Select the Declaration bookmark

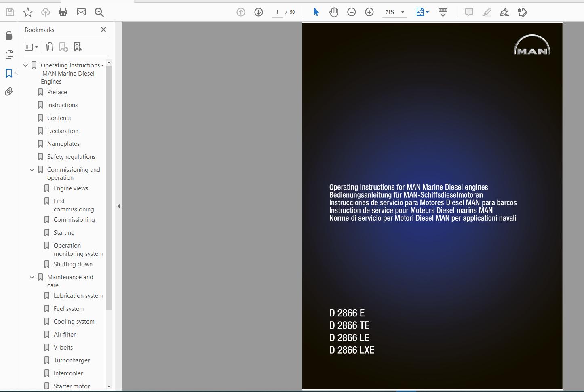tap(63, 131)
